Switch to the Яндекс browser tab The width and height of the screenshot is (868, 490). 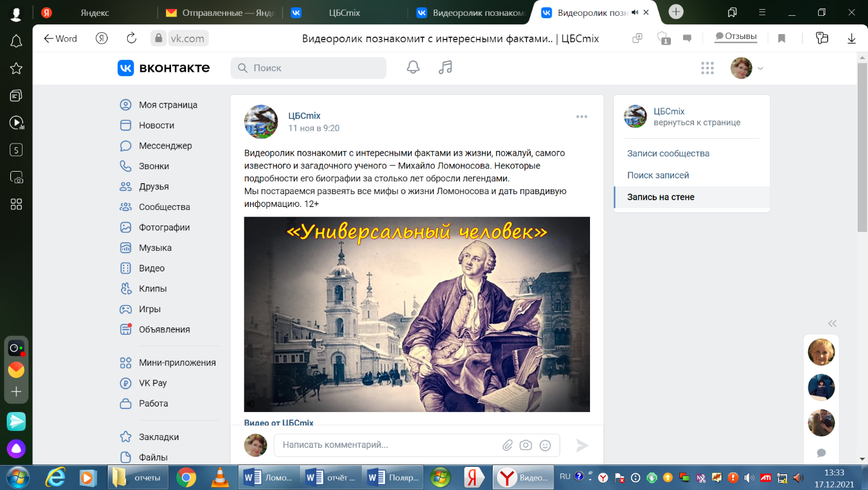pos(95,12)
